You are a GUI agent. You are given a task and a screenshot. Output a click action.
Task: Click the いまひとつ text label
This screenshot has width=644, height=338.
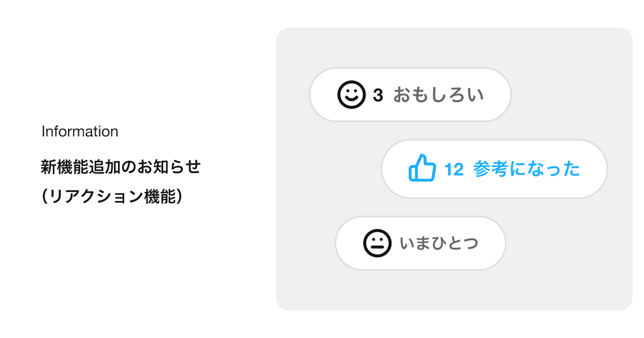(x=439, y=244)
